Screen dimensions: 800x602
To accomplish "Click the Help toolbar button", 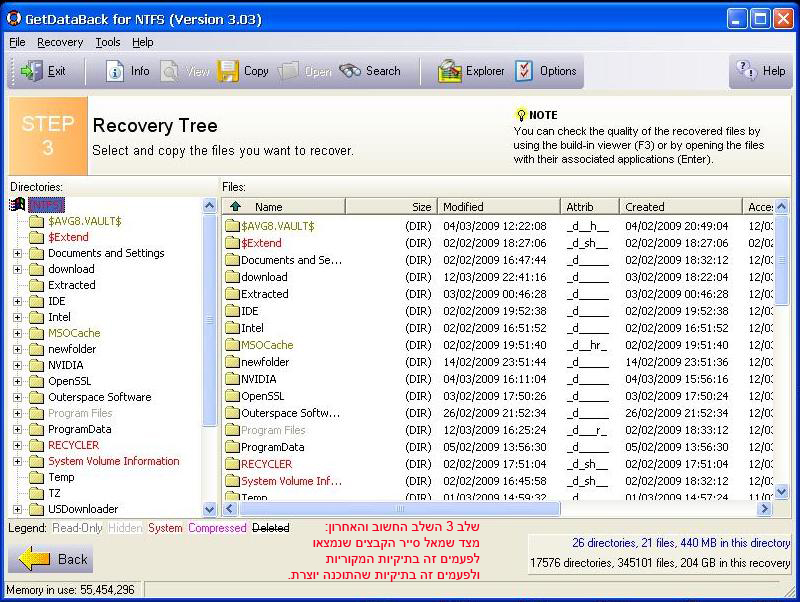I will click(x=761, y=71).
